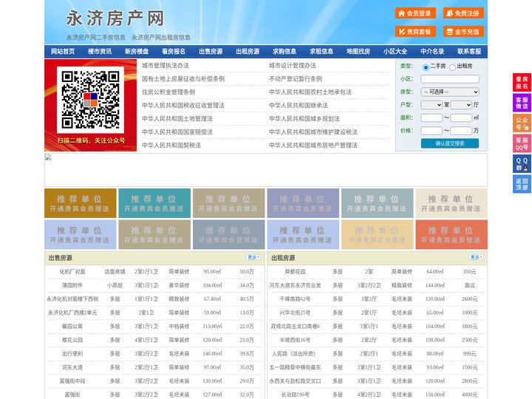
Task: Open 贵宾套餐 VIP package button
Action: tap(415, 32)
